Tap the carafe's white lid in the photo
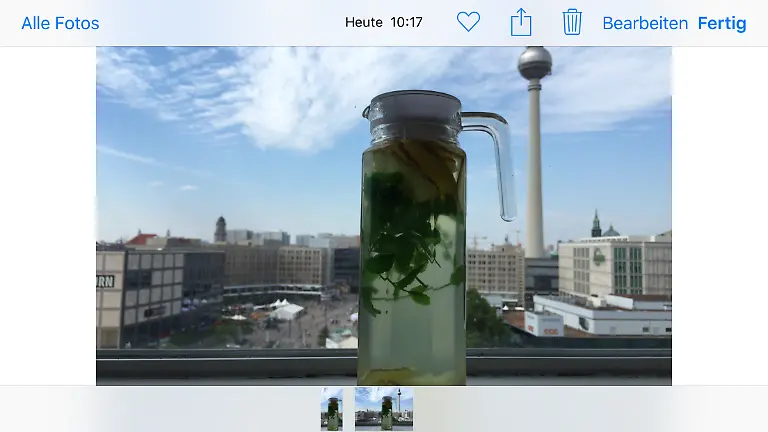Viewport: 768px width, 432px height. point(412,105)
